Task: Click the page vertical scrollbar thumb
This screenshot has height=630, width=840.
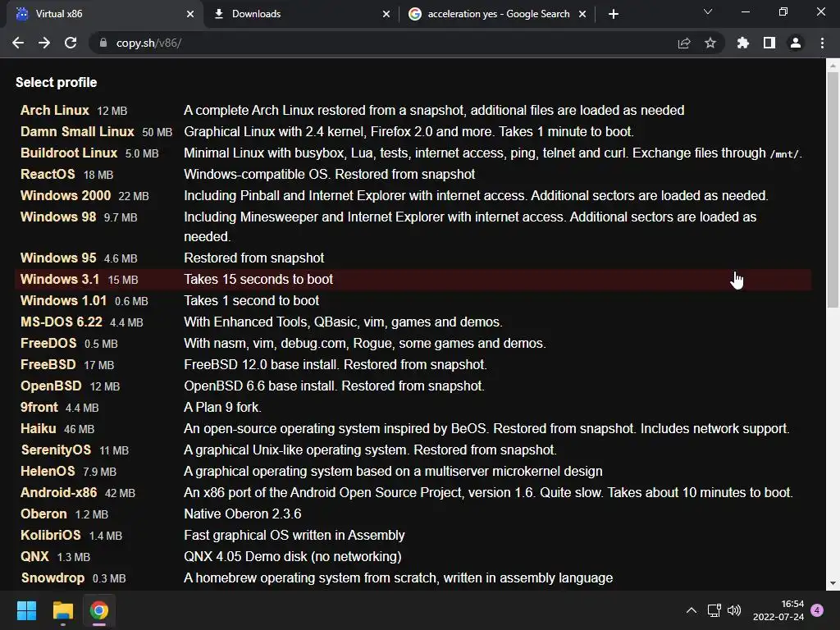Action: click(833, 189)
